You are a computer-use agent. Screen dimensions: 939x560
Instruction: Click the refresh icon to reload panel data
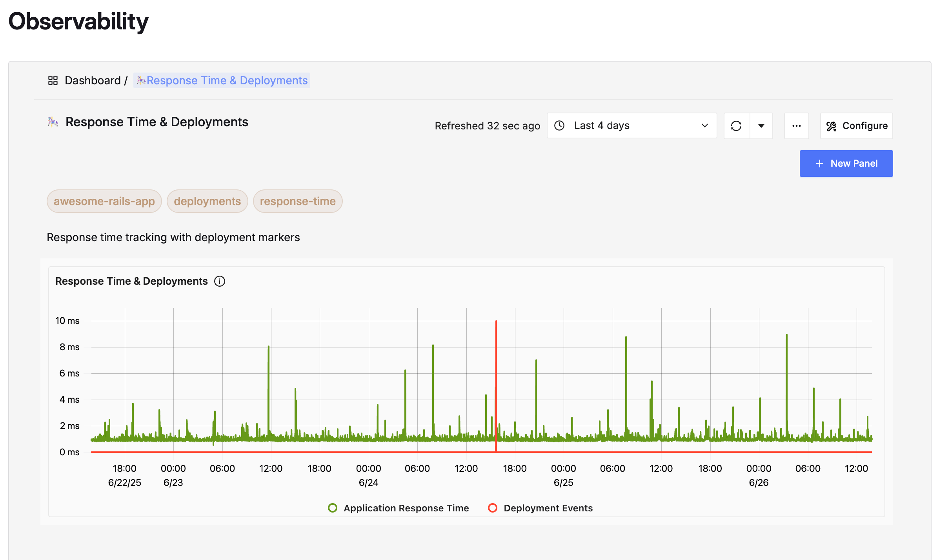point(736,125)
